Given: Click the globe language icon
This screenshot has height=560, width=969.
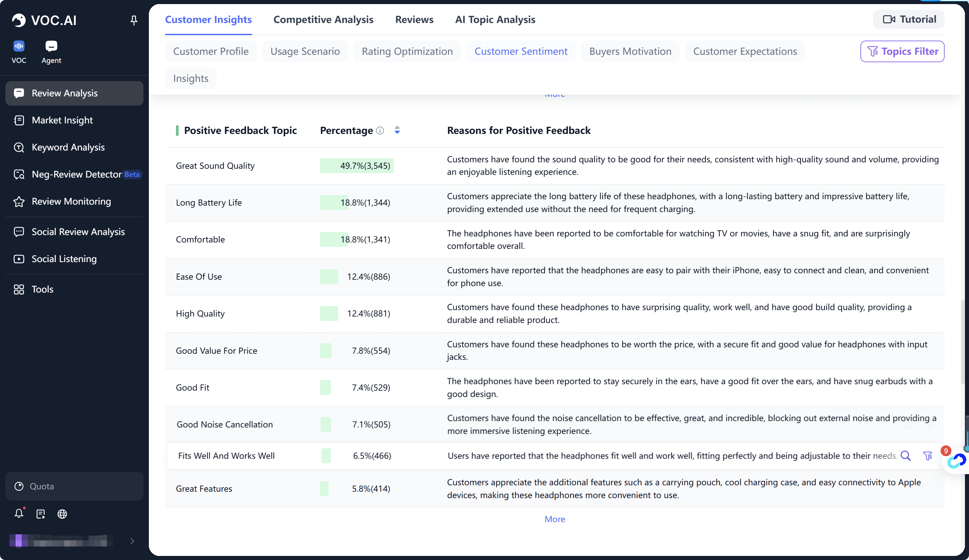Looking at the screenshot, I should pos(62,514).
